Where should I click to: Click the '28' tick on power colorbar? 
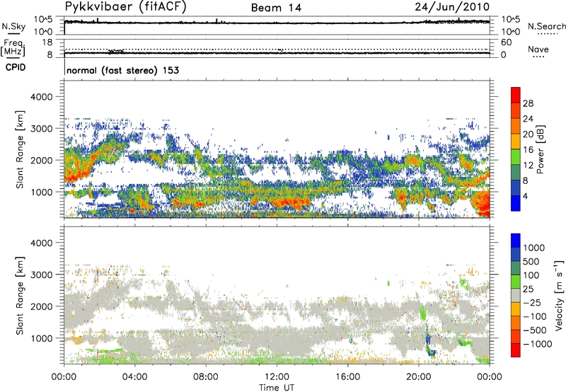click(x=528, y=103)
